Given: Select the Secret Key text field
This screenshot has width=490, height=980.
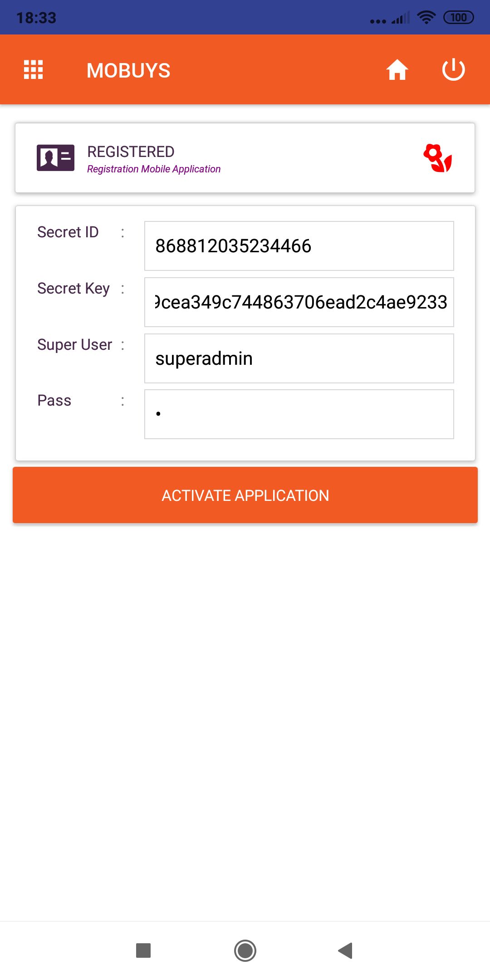Looking at the screenshot, I should (x=299, y=302).
